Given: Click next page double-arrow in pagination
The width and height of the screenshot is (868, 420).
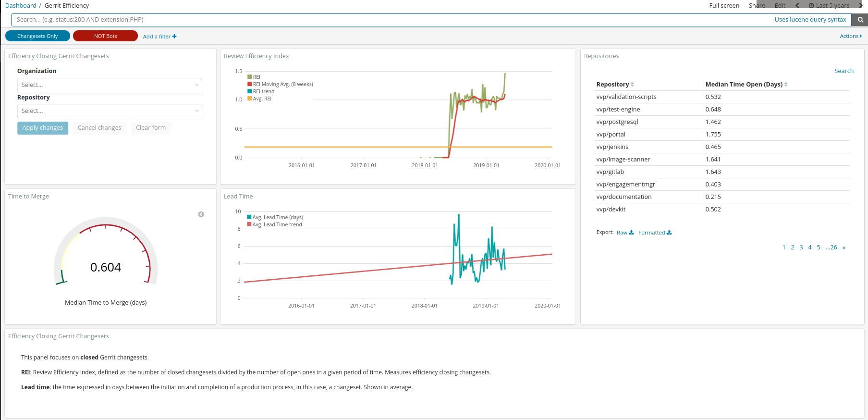Looking at the screenshot, I should 844,247.
